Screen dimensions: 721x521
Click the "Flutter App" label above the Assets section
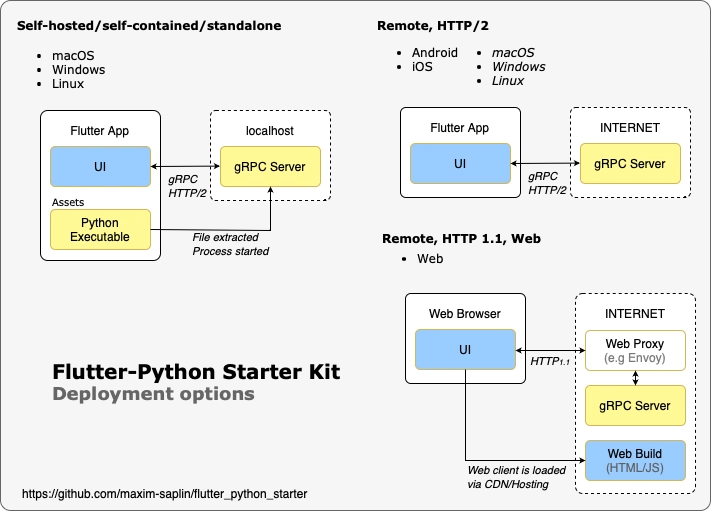tap(99, 131)
